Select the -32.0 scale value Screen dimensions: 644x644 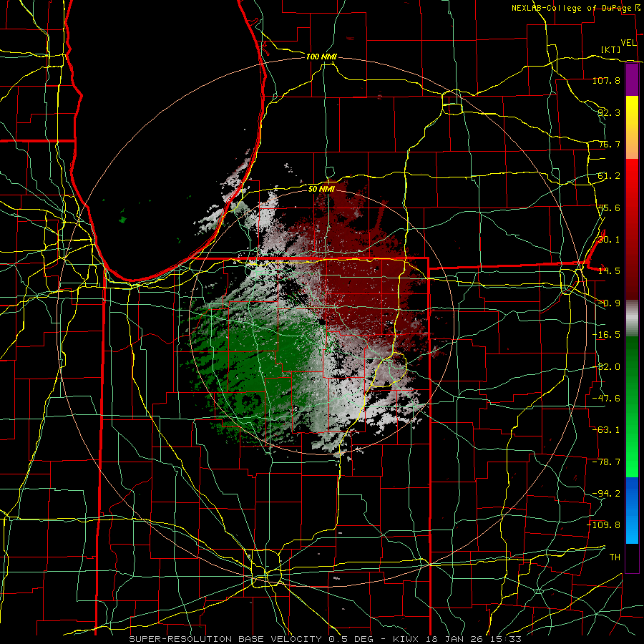(x=606, y=367)
